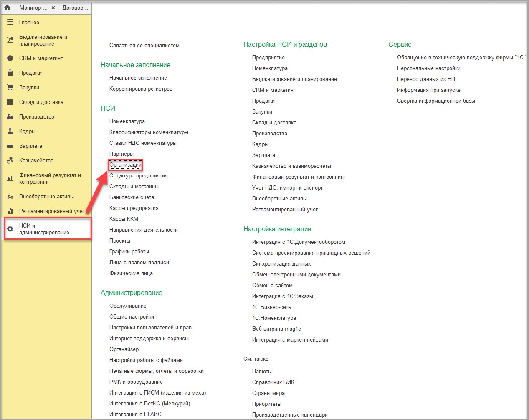
Task: Open Интеграция с маркетплейсами
Action: (290, 339)
